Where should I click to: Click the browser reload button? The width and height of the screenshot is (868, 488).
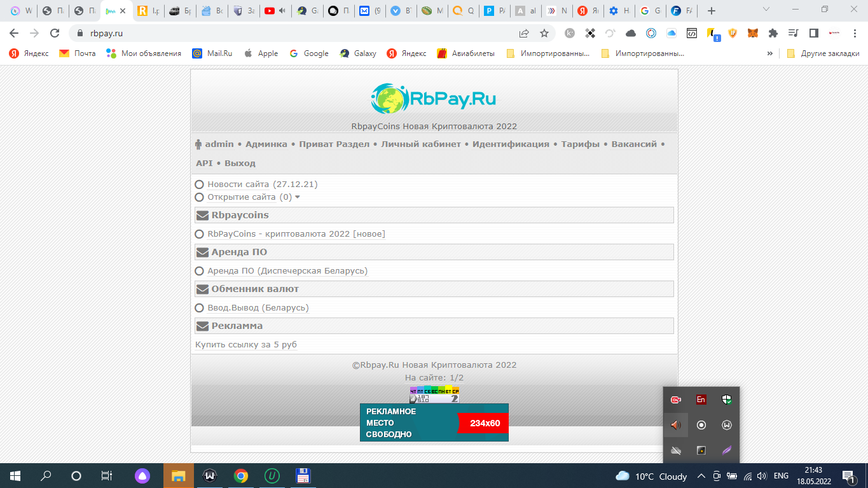click(x=55, y=33)
